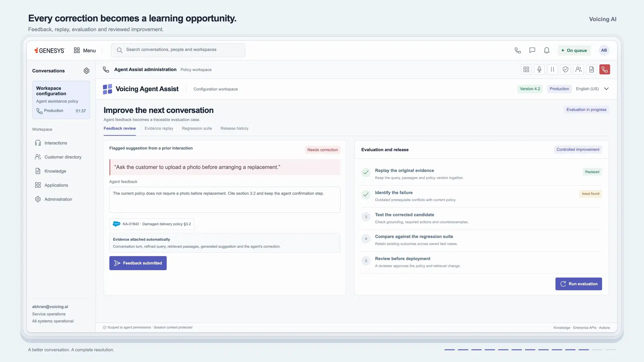The width and height of the screenshot is (644, 362).
Task: Switch to the Evidence replay tab
Action: tap(159, 128)
